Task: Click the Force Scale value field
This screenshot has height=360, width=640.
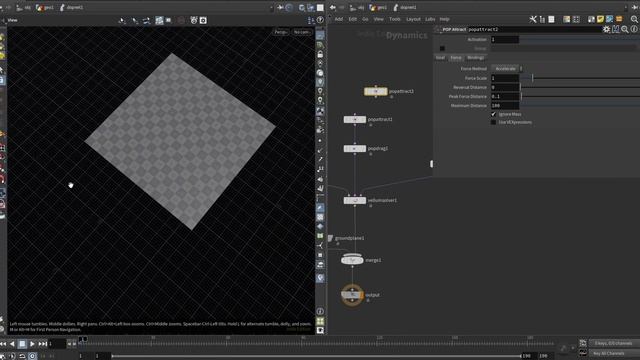Action: coord(505,78)
